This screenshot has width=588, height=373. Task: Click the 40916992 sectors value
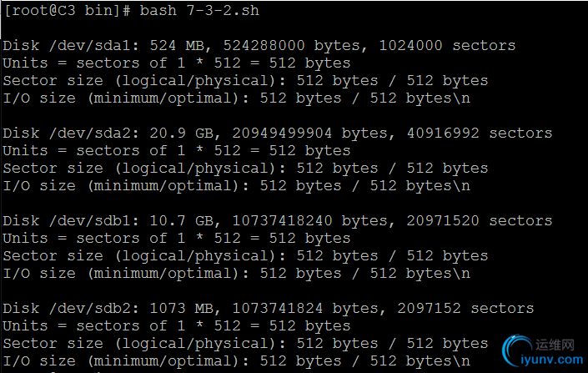coord(480,134)
